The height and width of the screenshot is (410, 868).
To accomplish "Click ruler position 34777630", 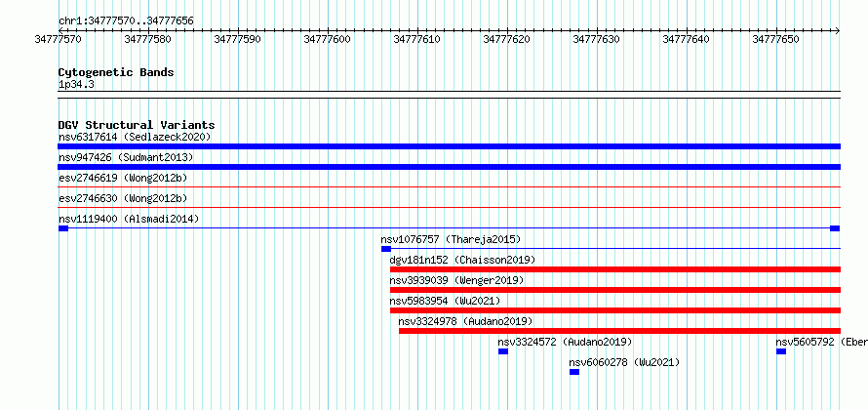I will 596,39.
